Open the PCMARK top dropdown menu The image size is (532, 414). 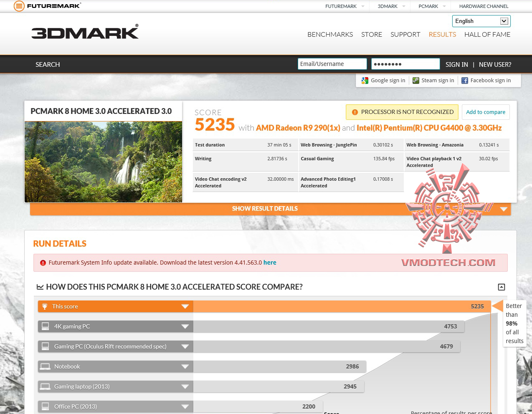[432, 6]
